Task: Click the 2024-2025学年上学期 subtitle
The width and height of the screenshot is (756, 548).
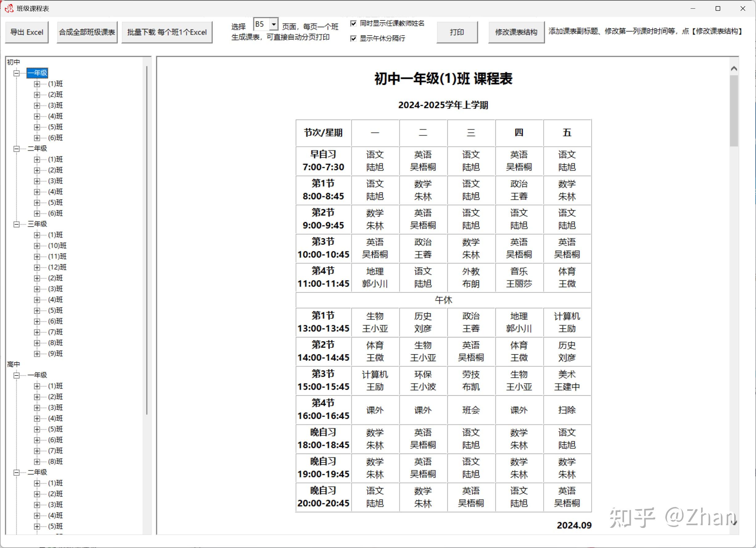Action: [443, 105]
